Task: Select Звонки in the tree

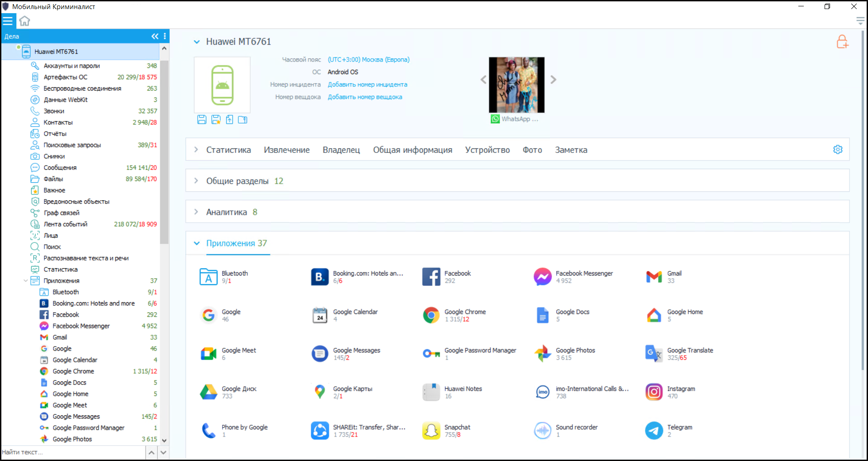Action: click(x=94, y=111)
